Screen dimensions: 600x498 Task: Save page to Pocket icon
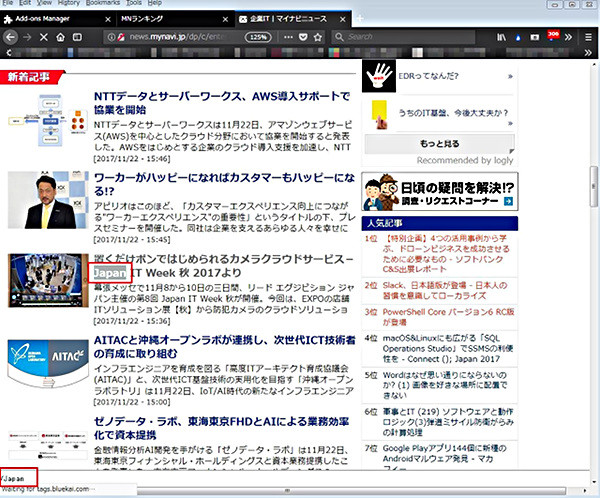click(303, 37)
